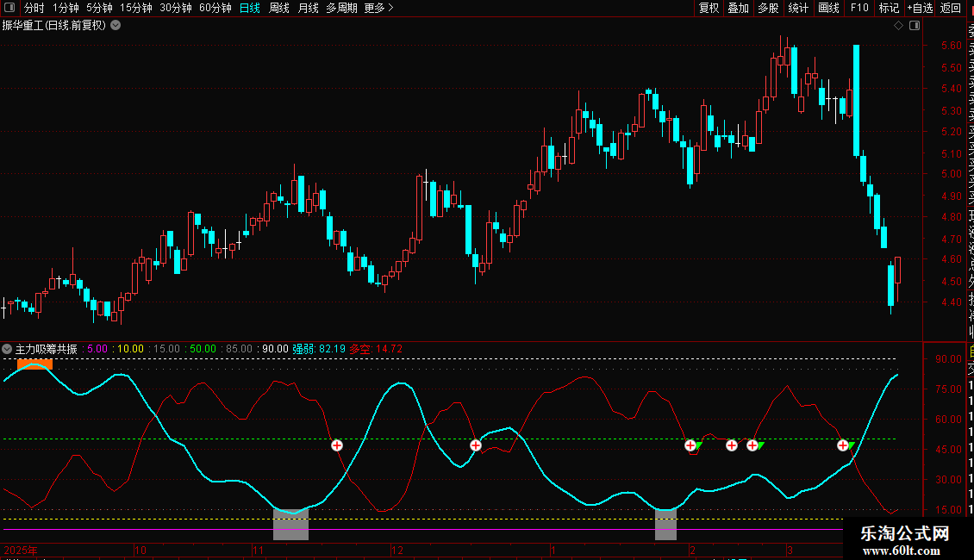974x560 pixels.
Task: Click the last red plus marker near March
Action: (x=843, y=445)
